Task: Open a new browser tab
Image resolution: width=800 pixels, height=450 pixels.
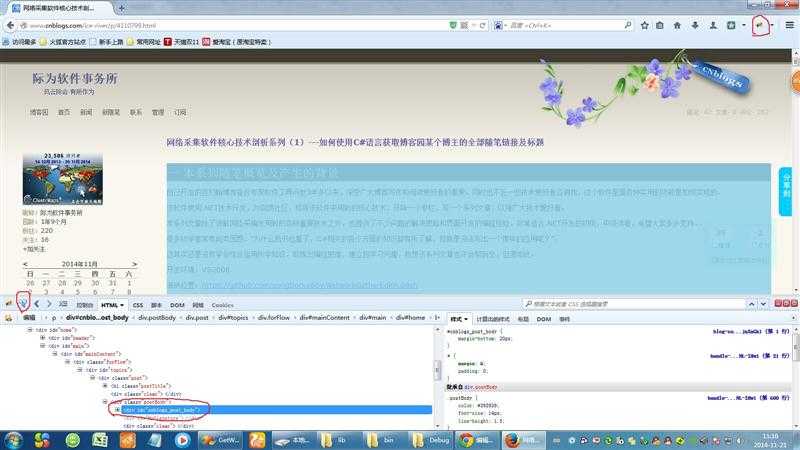Action: [121, 8]
